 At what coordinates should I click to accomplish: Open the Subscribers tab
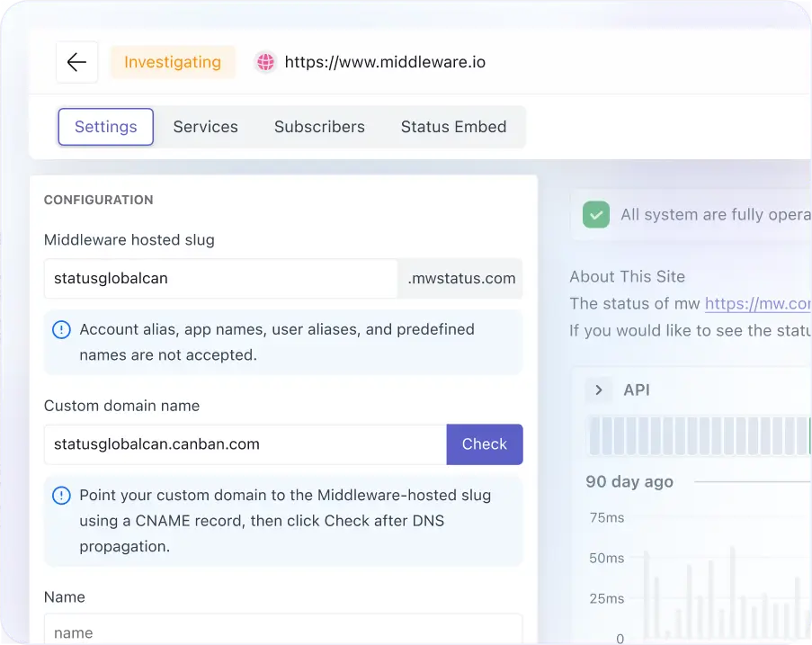(319, 127)
